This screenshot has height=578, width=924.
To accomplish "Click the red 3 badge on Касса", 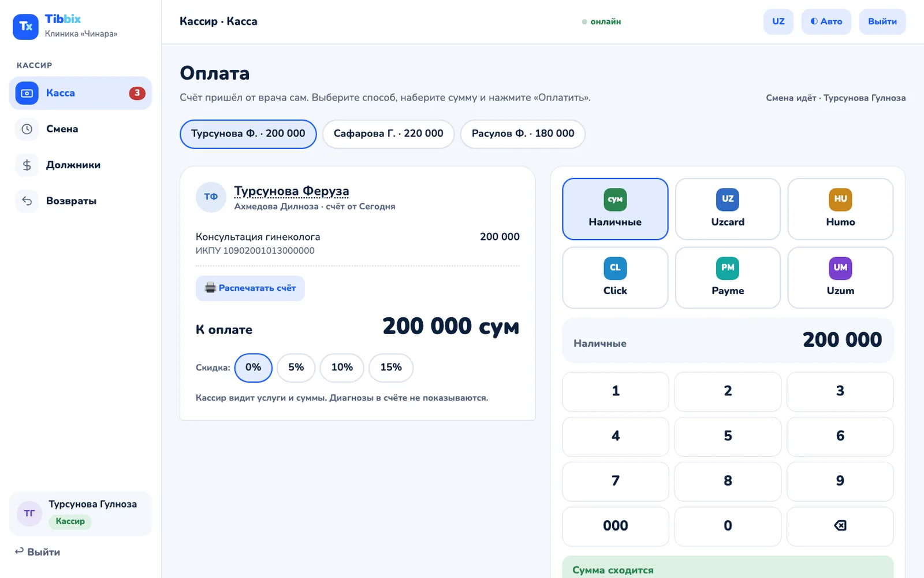I will (137, 93).
